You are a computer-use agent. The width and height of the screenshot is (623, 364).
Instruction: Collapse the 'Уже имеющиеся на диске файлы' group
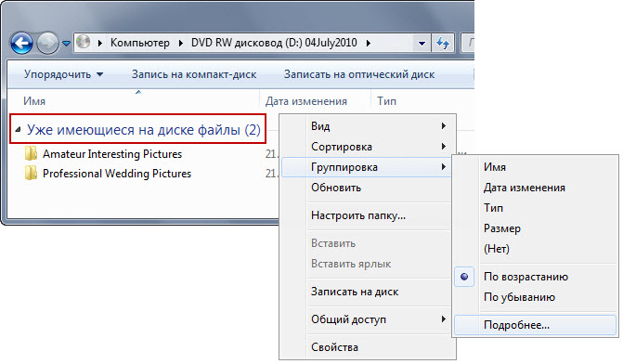[18, 130]
